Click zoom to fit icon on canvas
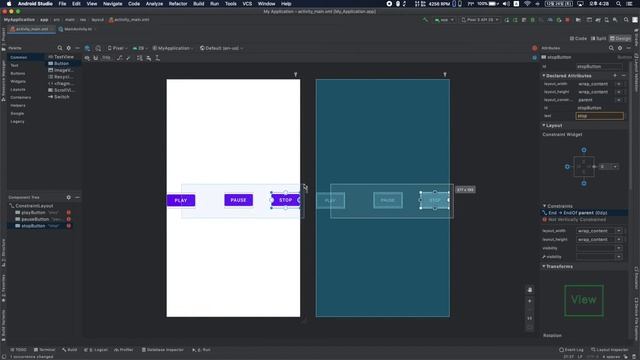 click(x=530, y=327)
